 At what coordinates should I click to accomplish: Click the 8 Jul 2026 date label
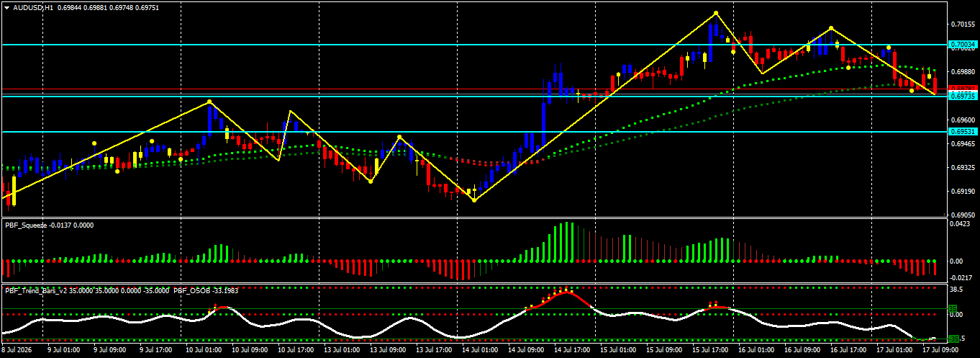coord(18,350)
